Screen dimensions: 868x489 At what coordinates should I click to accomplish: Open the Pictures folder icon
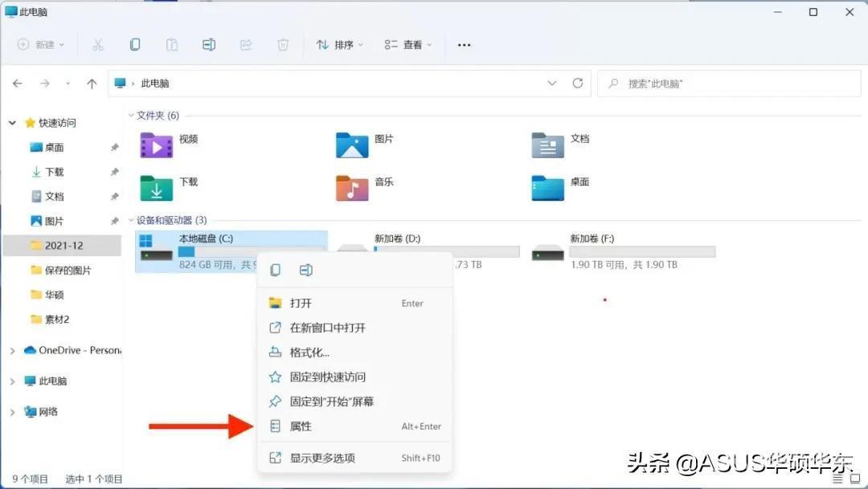click(x=352, y=145)
